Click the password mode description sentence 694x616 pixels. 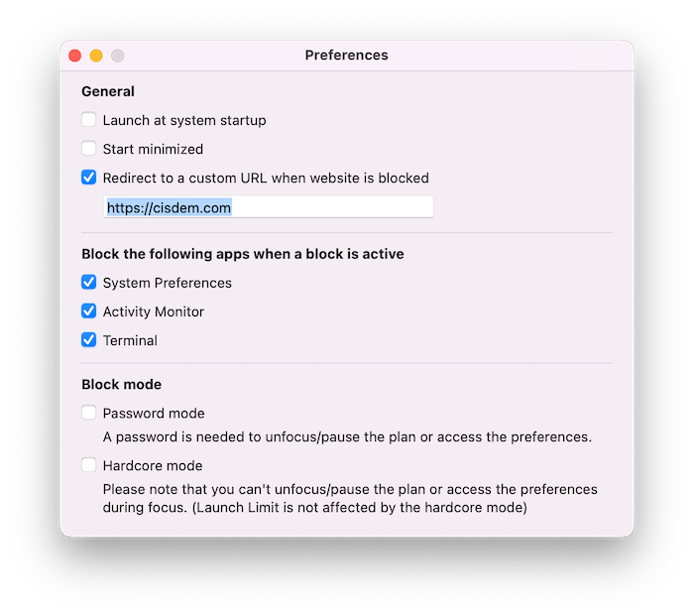[x=347, y=437]
